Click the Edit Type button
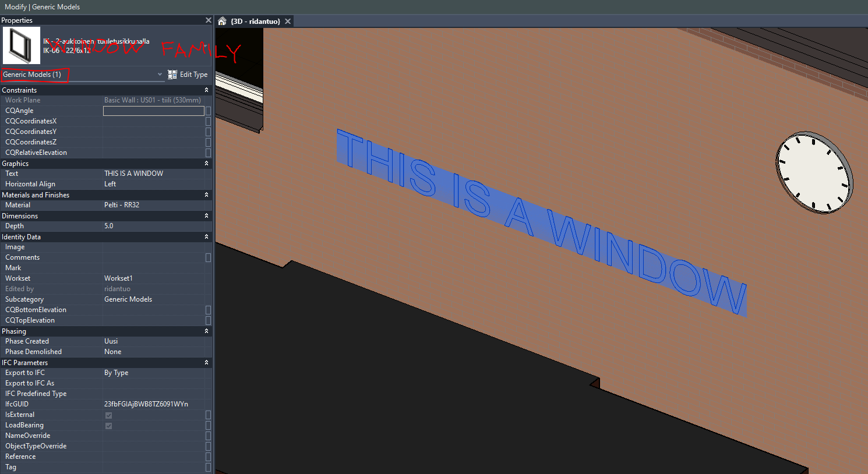The image size is (868, 474). [x=188, y=75]
